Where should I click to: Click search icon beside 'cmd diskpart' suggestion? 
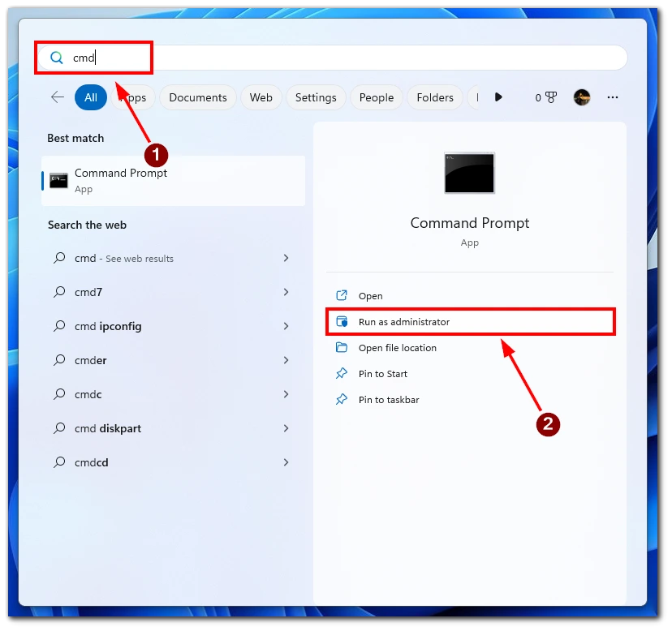[x=59, y=428]
